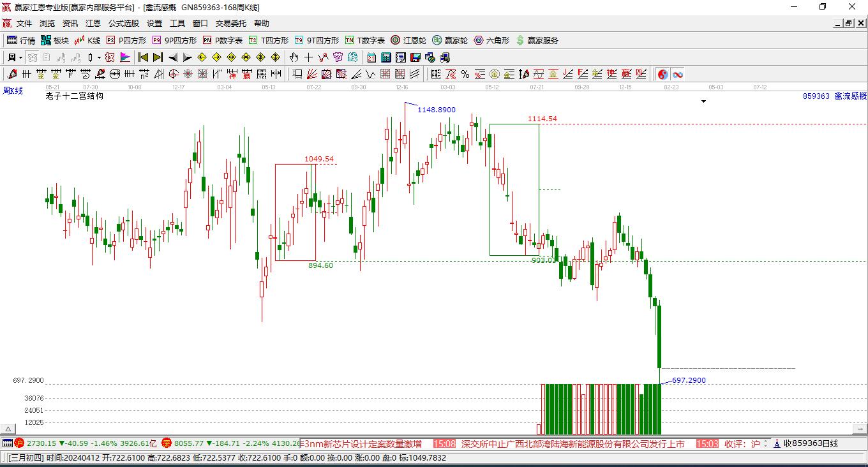Open the 设置 menu
Screen dimensions: 868x467
pos(154,24)
